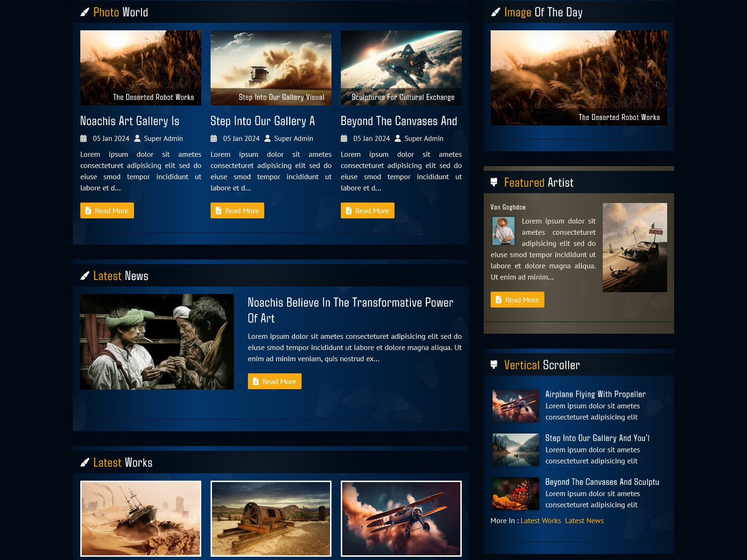The width and height of the screenshot is (747, 560).
Task: Open Read More for Noachis Art Gallery Is
Action: [x=107, y=210]
